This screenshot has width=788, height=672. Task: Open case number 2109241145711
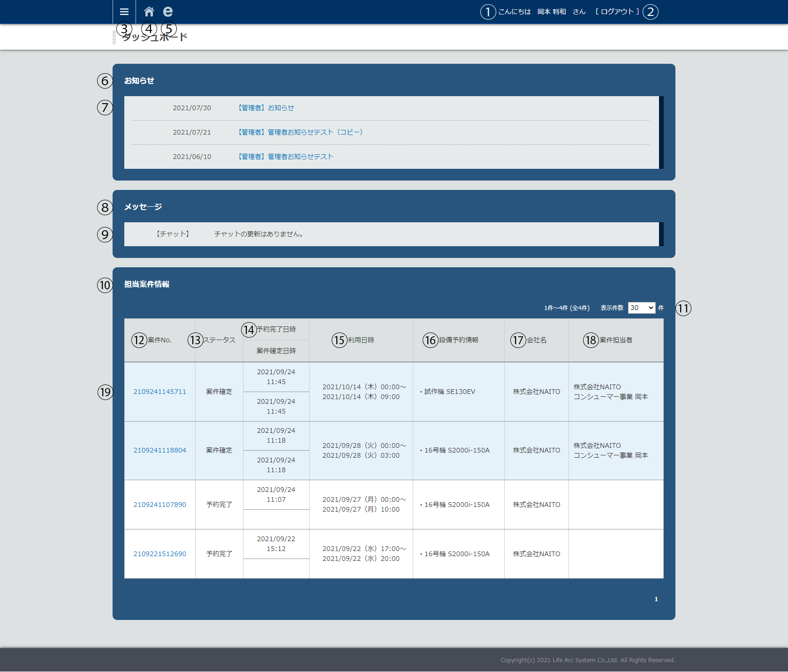pos(159,392)
